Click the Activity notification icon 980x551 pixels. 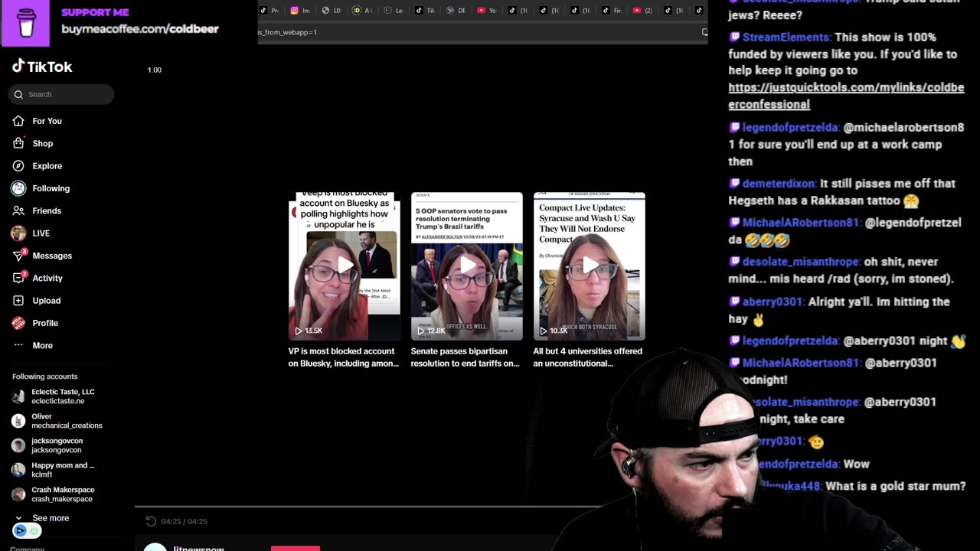click(x=18, y=278)
